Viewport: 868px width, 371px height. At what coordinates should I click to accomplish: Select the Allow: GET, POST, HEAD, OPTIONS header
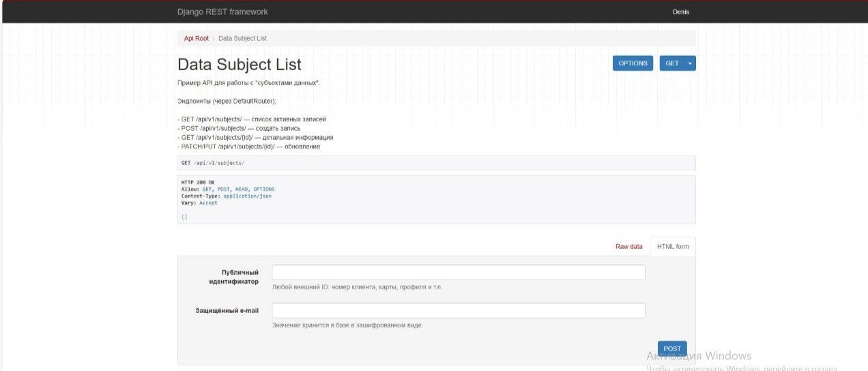pyautogui.click(x=228, y=189)
